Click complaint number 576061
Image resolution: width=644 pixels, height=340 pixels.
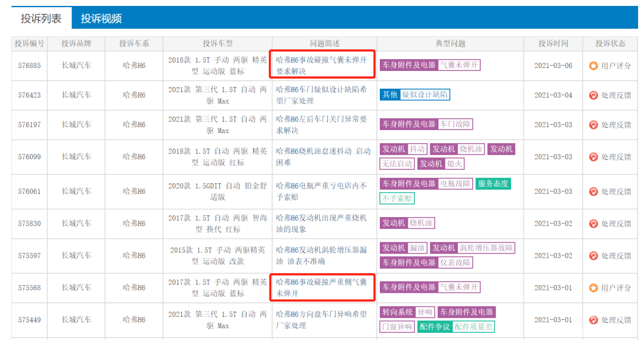[30, 191]
